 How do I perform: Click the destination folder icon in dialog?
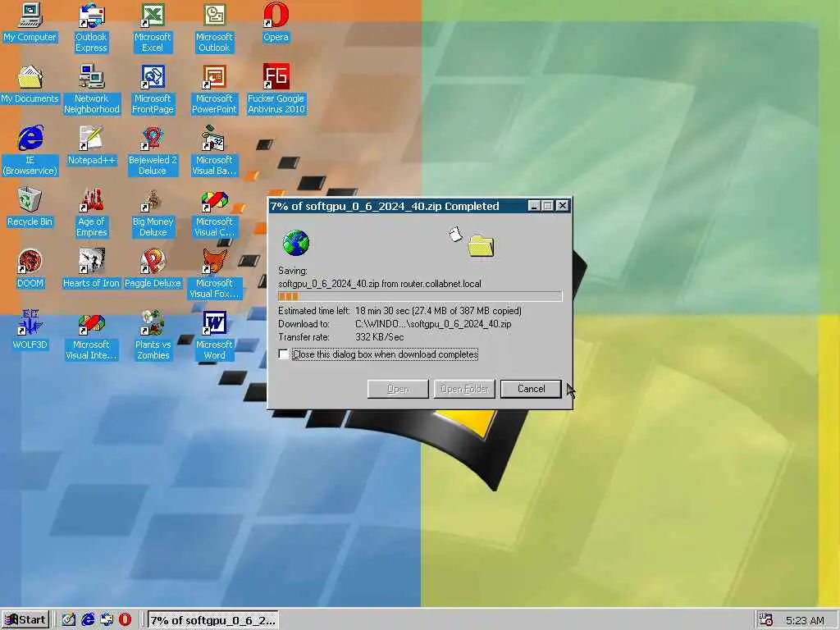coord(481,246)
